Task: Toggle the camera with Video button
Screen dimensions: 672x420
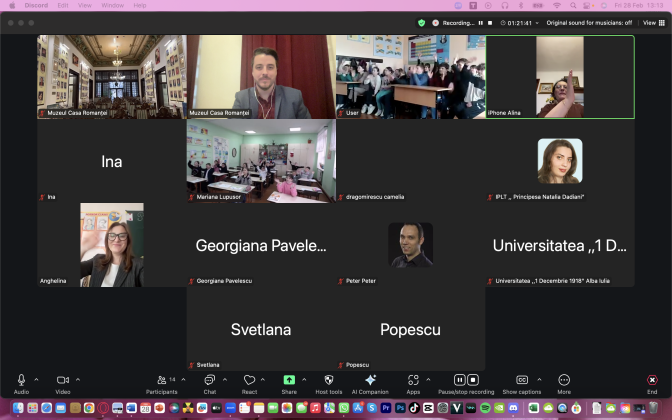Action: pos(62,381)
